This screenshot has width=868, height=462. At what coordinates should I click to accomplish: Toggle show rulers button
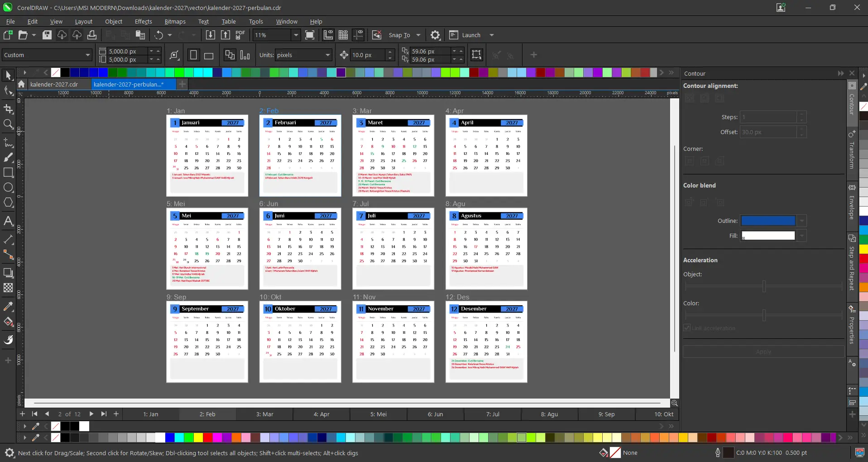(328, 35)
